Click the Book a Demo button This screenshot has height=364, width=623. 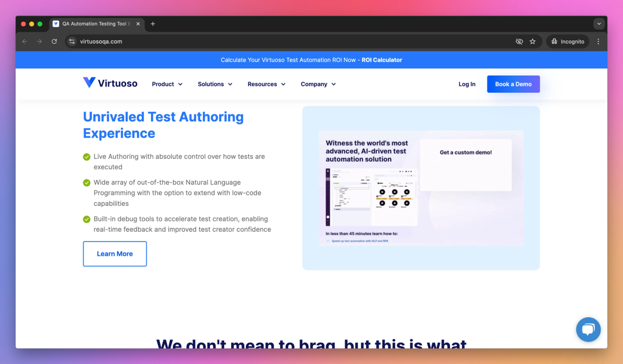(513, 84)
